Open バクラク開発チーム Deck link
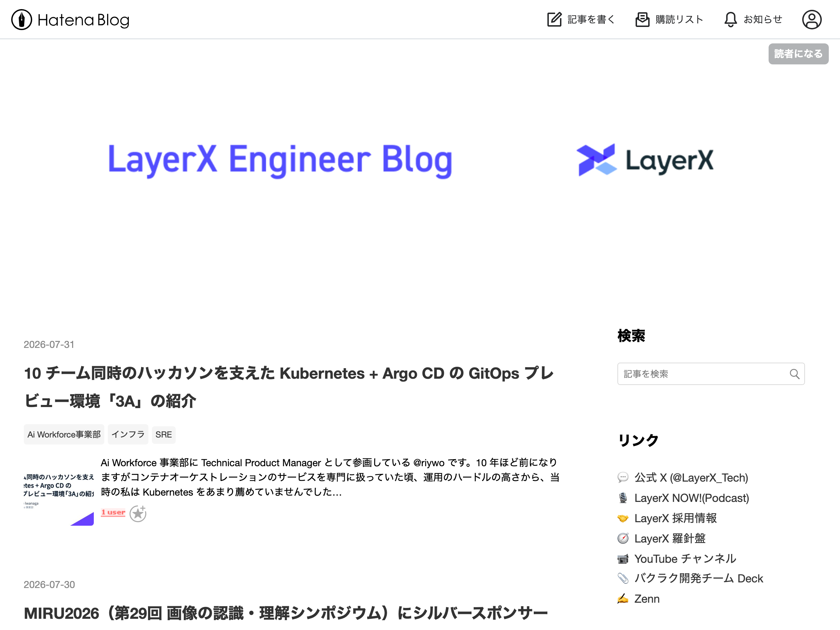This screenshot has height=630, width=840. point(699,578)
